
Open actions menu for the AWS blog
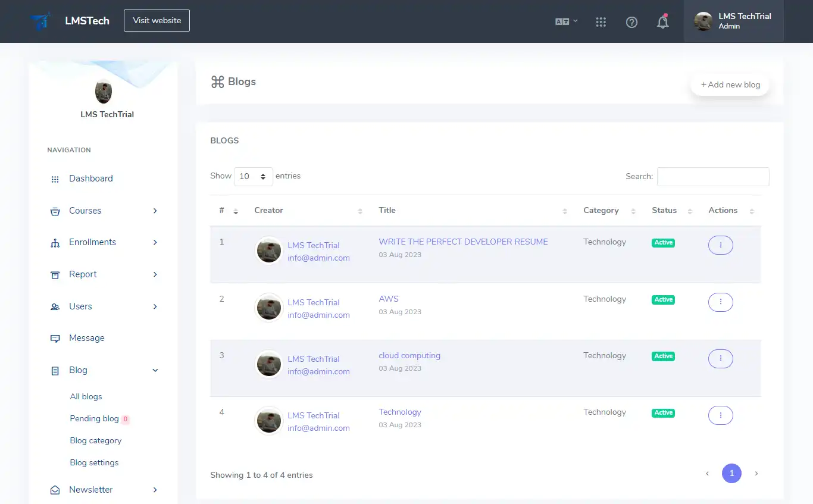pyautogui.click(x=720, y=302)
